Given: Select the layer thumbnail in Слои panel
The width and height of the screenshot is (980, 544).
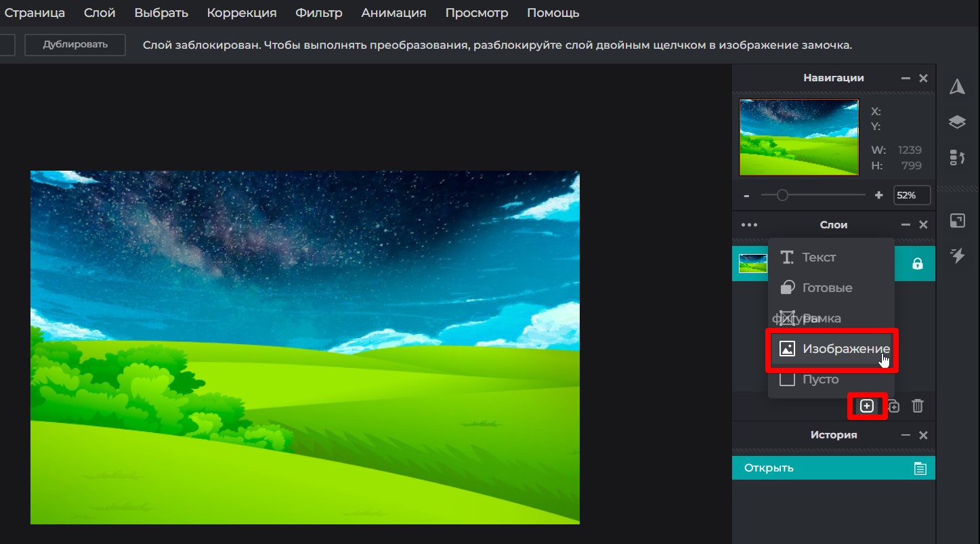Looking at the screenshot, I should [x=752, y=264].
